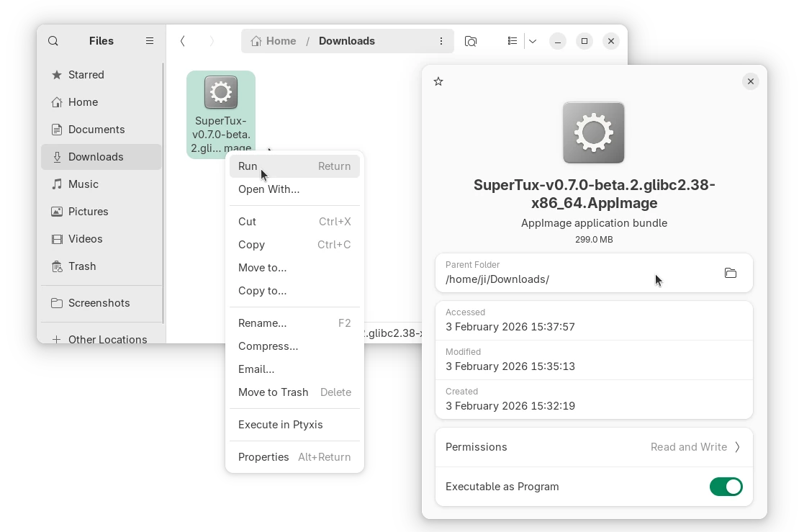The height and width of the screenshot is (532, 799).
Task: Click the star icon in properties dialog
Action: pyautogui.click(x=438, y=81)
